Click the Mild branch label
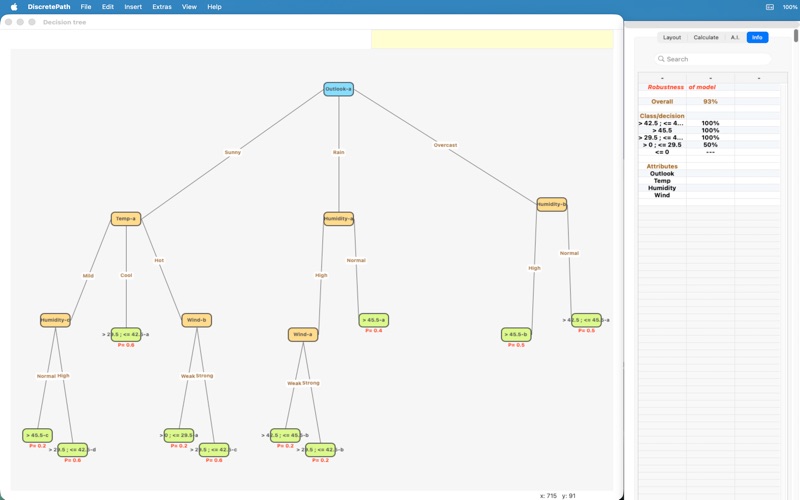This screenshot has height=500, width=800. [88, 276]
